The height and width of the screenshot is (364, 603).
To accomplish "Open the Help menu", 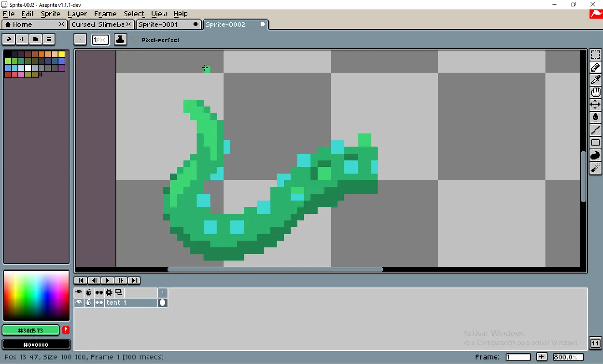I will (180, 14).
